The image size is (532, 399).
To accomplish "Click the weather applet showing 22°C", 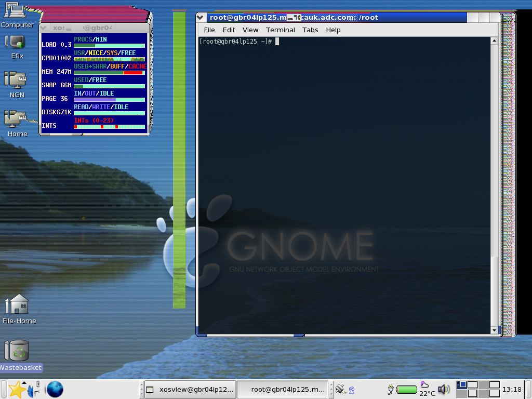I will click(x=427, y=389).
